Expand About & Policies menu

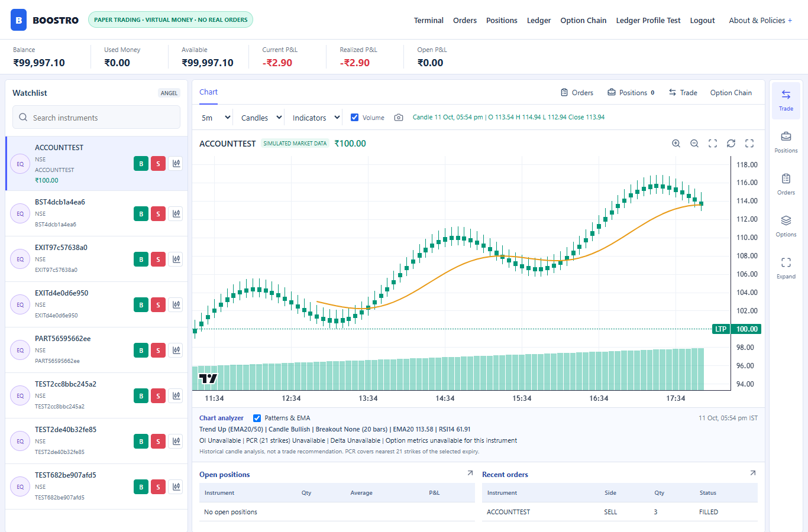[760, 20]
